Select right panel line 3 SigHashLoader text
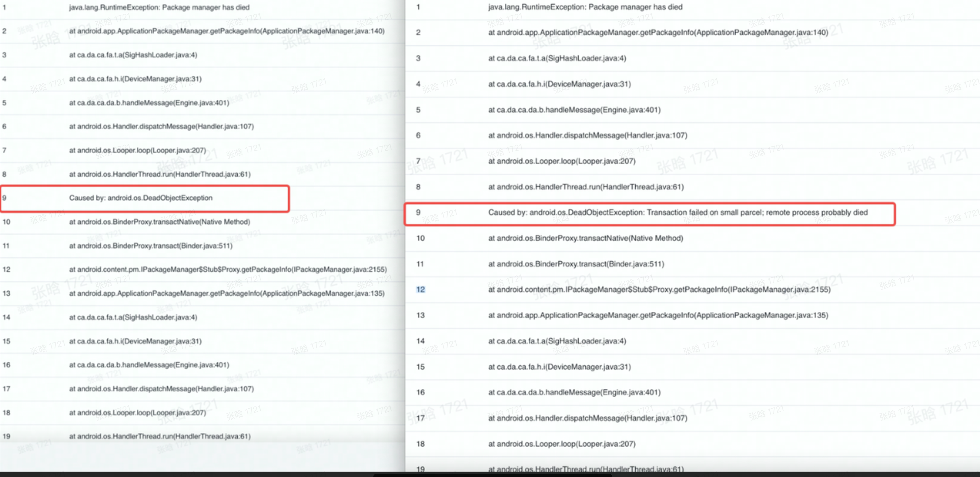The width and height of the screenshot is (980, 477). 557,58
